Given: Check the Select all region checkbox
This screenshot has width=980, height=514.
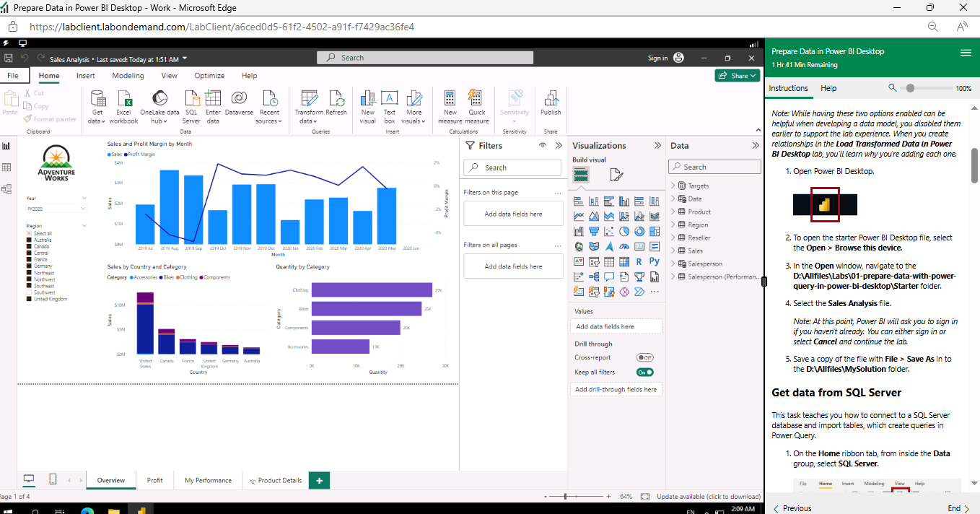Looking at the screenshot, I should 29,234.
